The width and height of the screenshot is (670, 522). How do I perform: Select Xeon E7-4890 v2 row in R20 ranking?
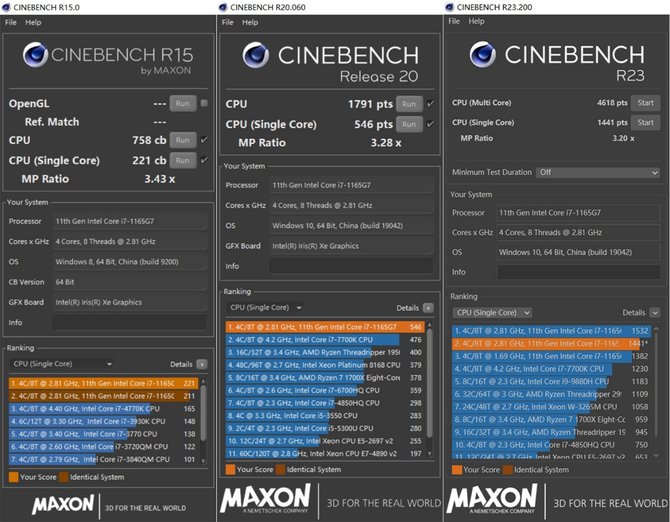(x=325, y=454)
